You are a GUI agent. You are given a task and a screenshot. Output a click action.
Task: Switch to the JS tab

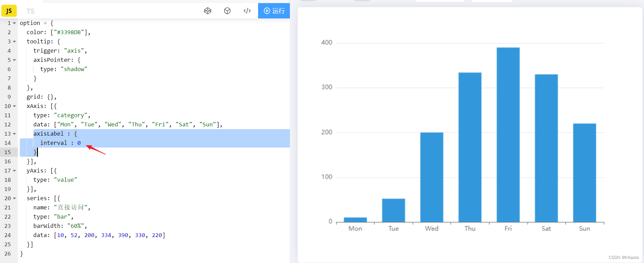(x=9, y=11)
